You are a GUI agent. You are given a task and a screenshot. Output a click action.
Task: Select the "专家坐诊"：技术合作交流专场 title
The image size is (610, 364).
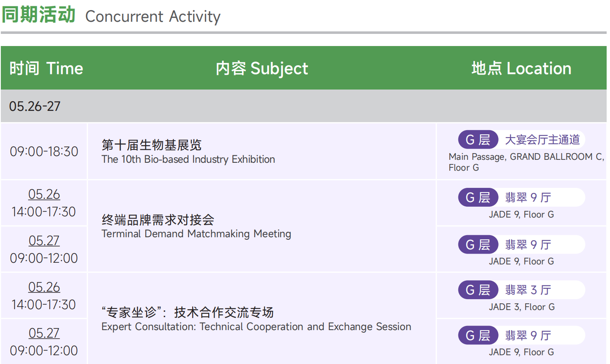click(x=187, y=312)
